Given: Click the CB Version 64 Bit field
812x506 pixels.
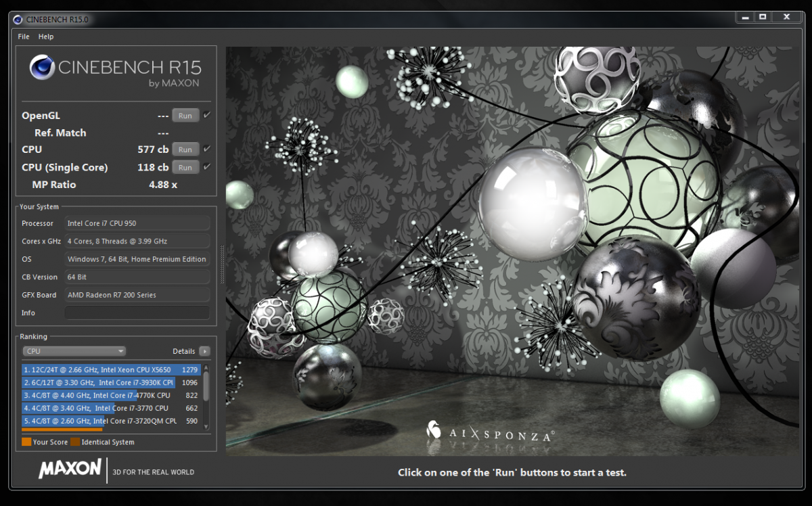Looking at the screenshot, I should pos(137,277).
